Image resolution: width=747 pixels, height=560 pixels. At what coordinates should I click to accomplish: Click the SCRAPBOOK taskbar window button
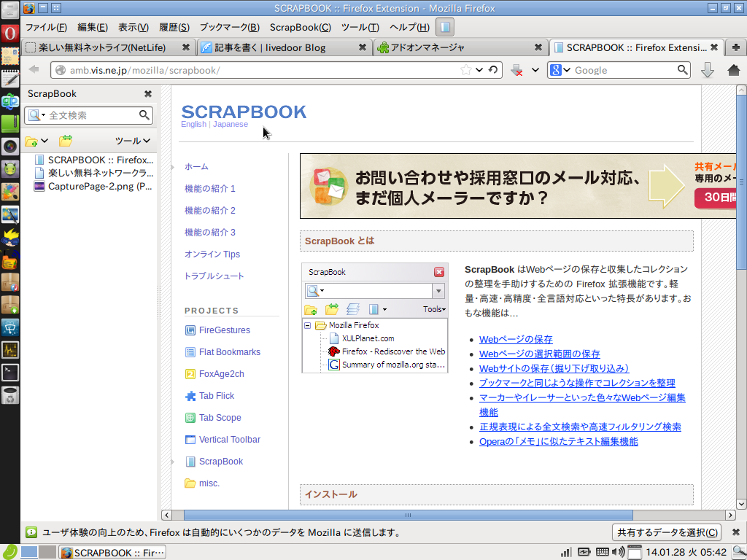pos(112,553)
